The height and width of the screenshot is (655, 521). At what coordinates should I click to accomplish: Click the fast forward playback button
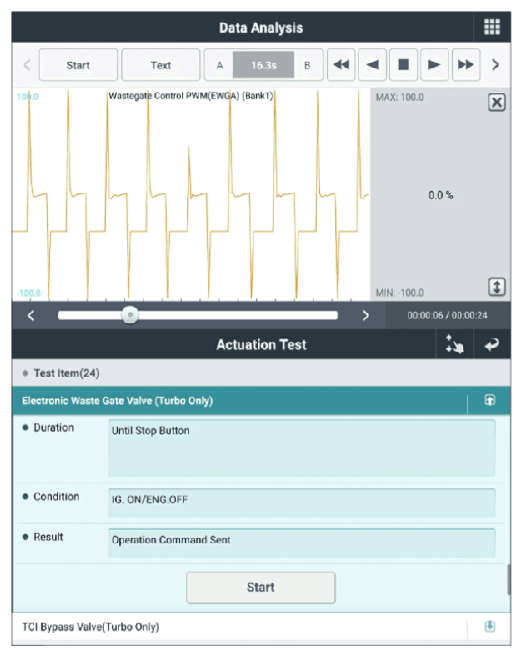pyautogui.click(x=466, y=65)
